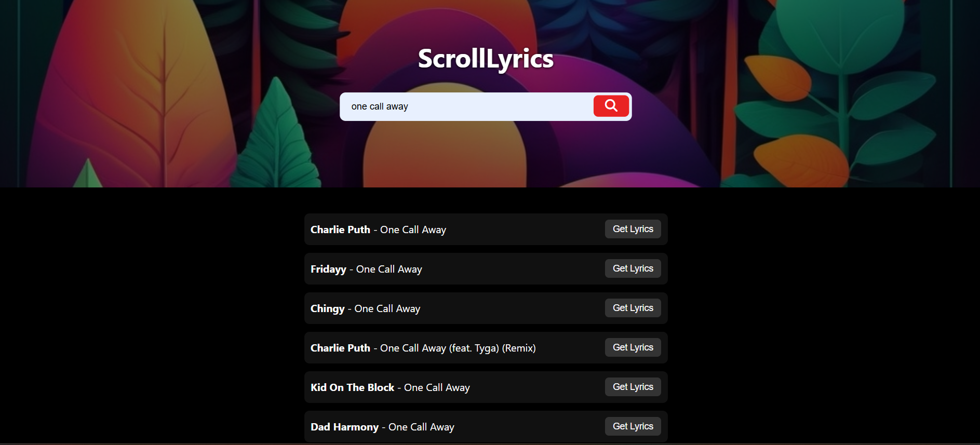Select the Dad Harmony artist name
This screenshot has height=445, width=980.
pos(344,427)
